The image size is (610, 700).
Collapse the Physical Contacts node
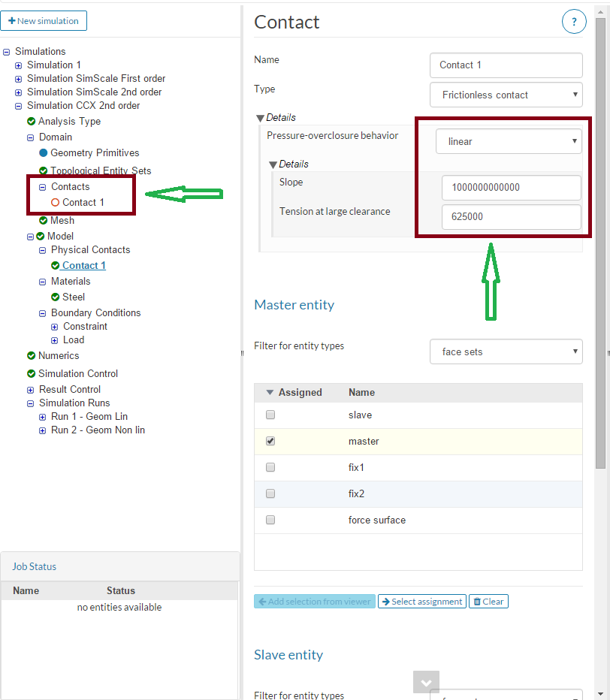click(x=42, y=250)
